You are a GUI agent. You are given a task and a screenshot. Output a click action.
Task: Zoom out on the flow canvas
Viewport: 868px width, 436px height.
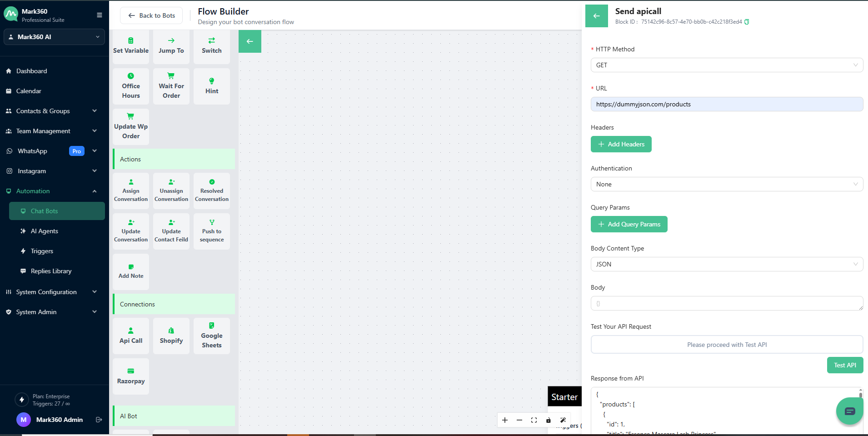(519, 420)
